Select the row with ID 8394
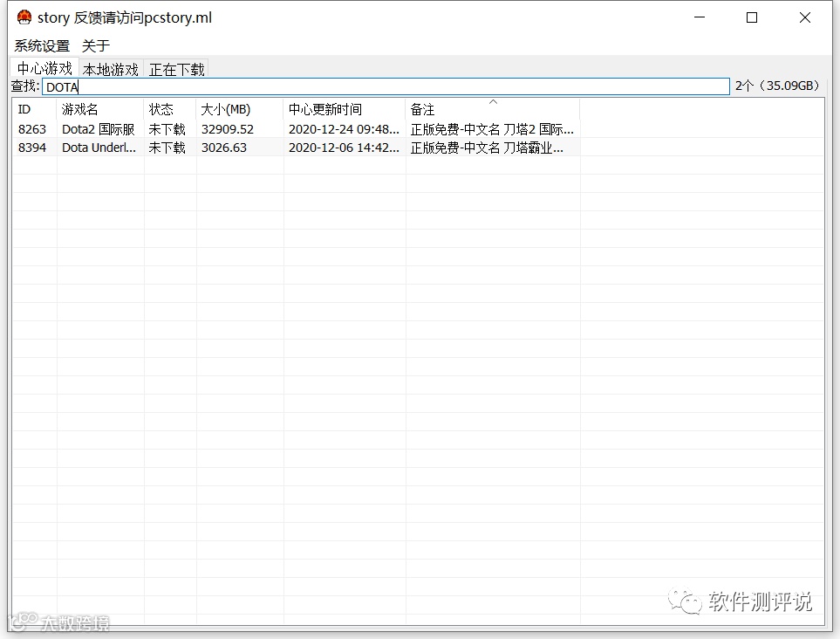 (x=297, y=148)
